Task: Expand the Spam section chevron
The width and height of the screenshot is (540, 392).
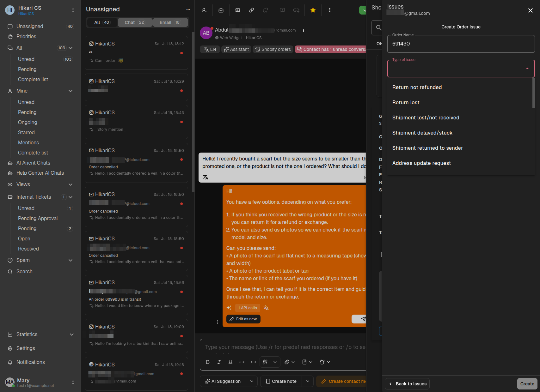Action: (71, 260)
